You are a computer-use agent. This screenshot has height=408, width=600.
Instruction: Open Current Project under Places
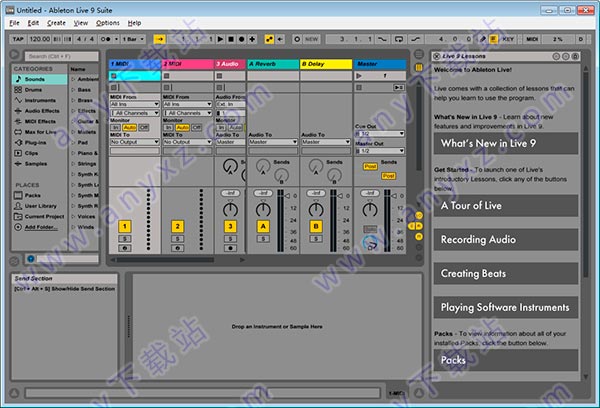[x=39, y=217]
